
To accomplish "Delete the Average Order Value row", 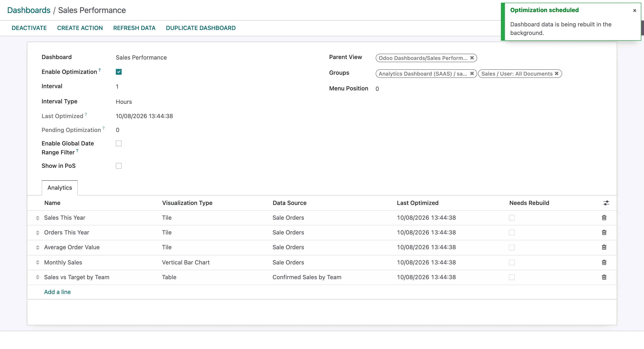I will [x=604, y=247].
